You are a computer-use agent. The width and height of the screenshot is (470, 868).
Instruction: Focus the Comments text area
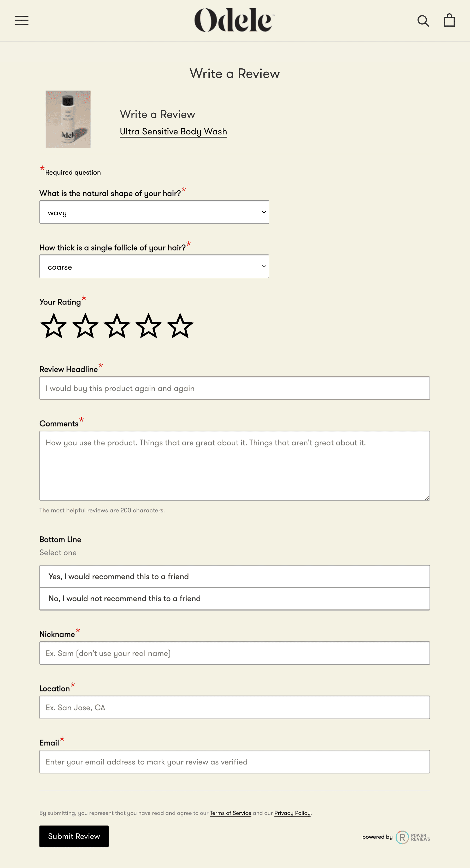tap(234, 465)
